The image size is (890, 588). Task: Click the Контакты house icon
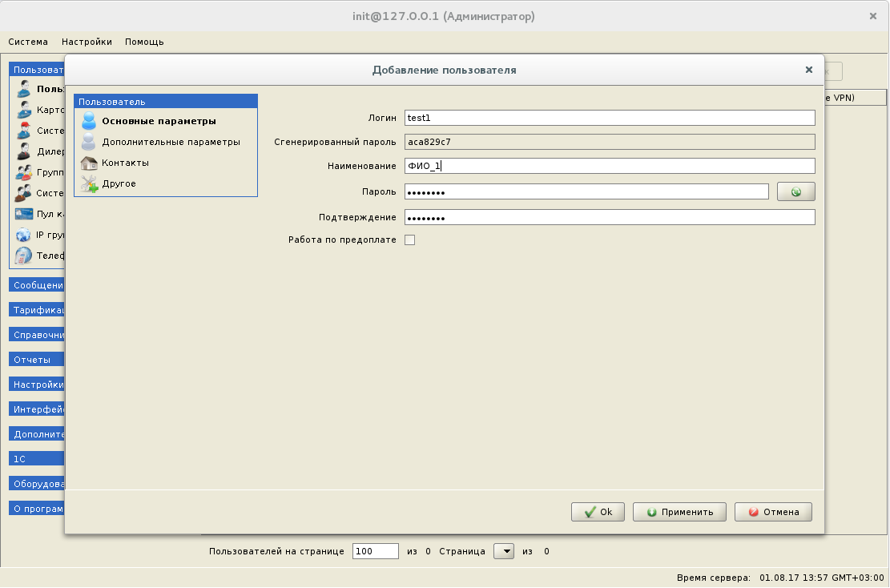(x=89, y=163)
